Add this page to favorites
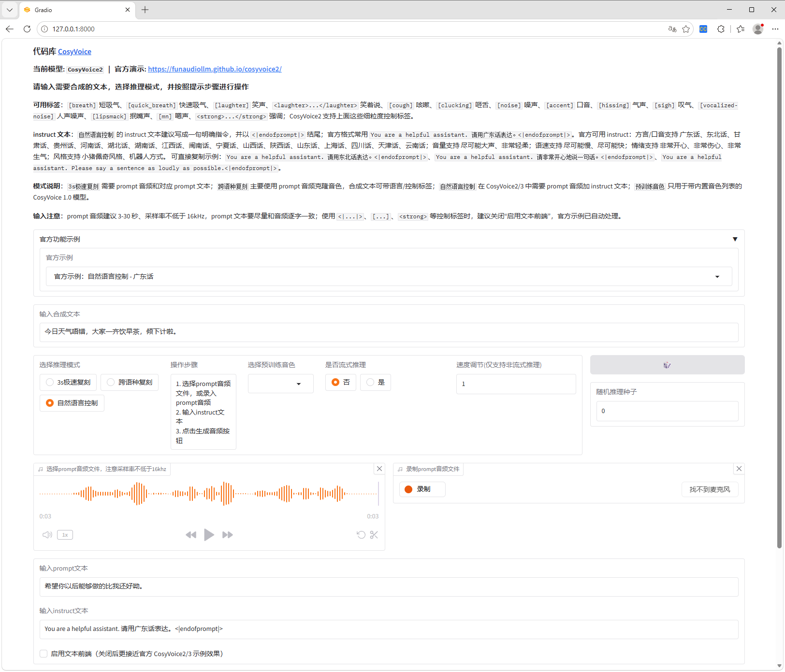Image resolution: width=785 pixels, height=672 pixels. tap(686, 29)
